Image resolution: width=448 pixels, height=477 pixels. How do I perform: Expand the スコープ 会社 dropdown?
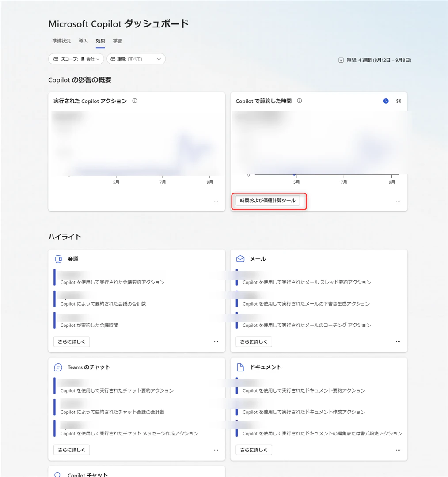click(76, 59)
